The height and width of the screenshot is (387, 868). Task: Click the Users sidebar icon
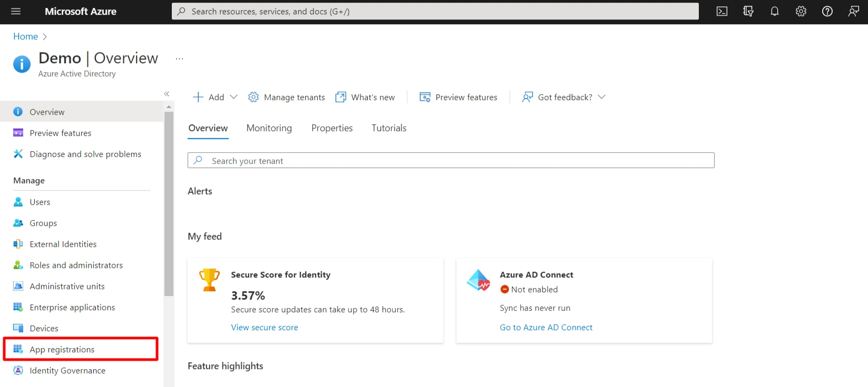pos(18,202)
